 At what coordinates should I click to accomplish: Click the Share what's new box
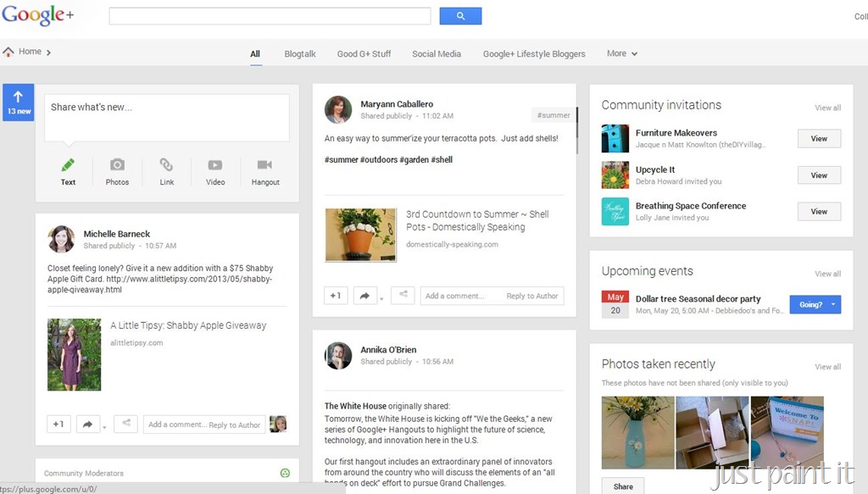point(167,118)
